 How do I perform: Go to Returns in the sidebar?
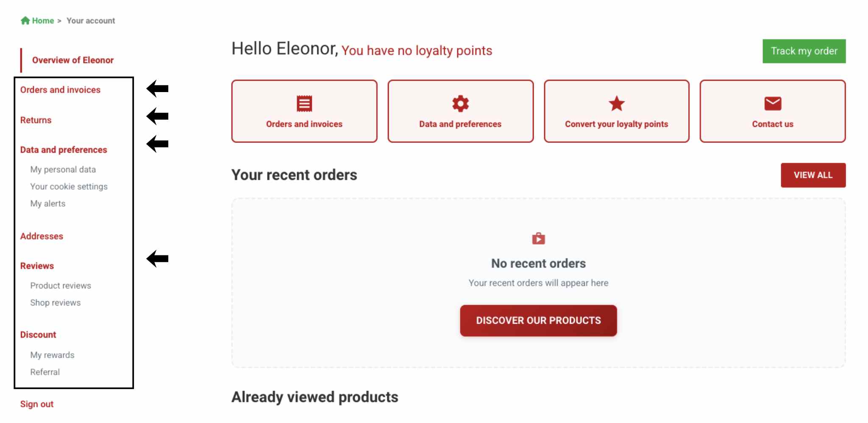36,120
